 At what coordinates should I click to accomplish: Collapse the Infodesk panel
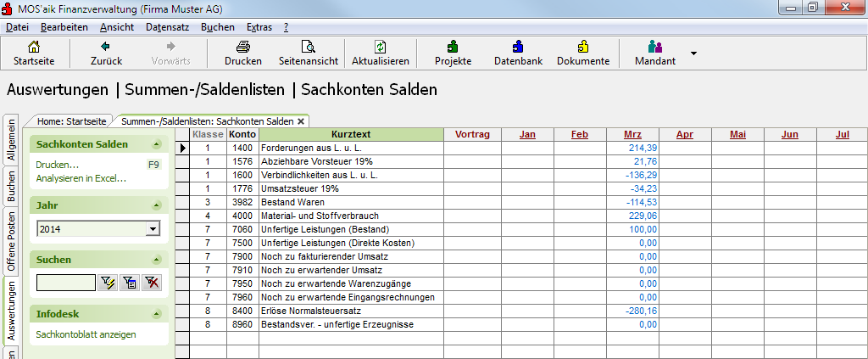pyautogui.click(x=157, y=314)
